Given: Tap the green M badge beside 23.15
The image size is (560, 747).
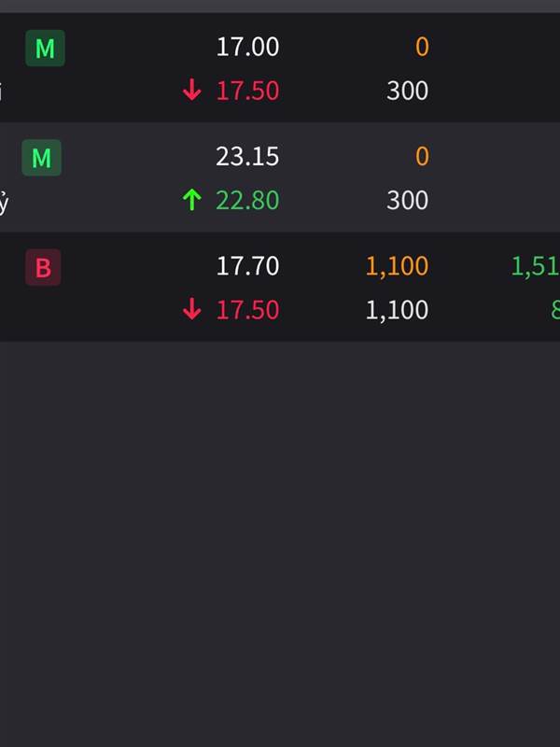Looking at the screenshot, I should point(41,158).
